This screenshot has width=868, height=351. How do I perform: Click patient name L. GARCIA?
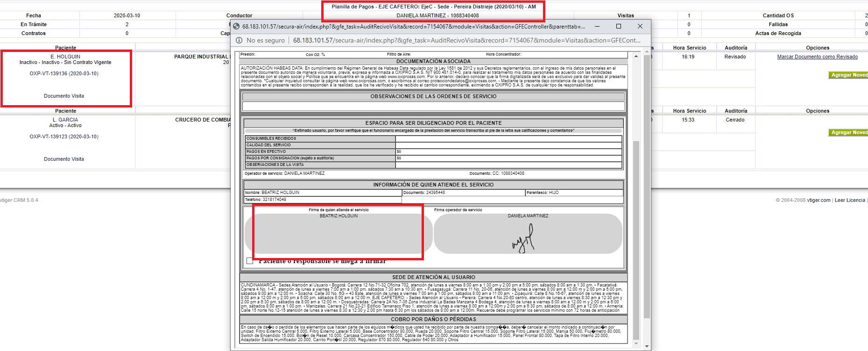point(65,120)
